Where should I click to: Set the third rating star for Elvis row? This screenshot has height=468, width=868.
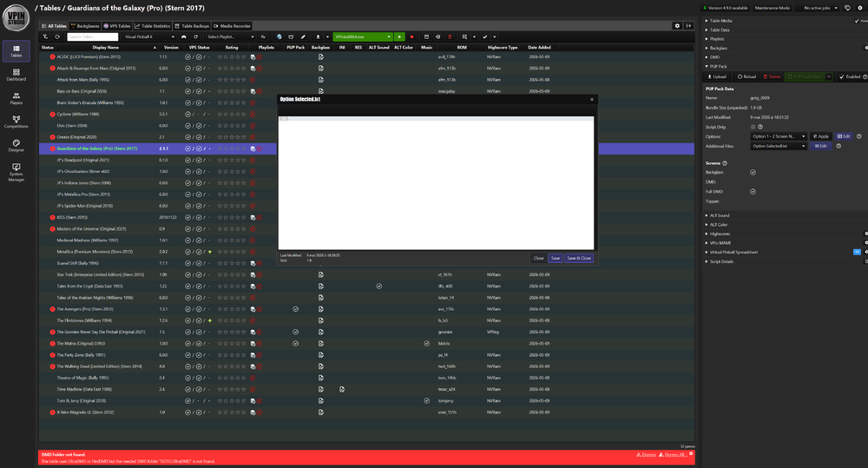[232, 126]
